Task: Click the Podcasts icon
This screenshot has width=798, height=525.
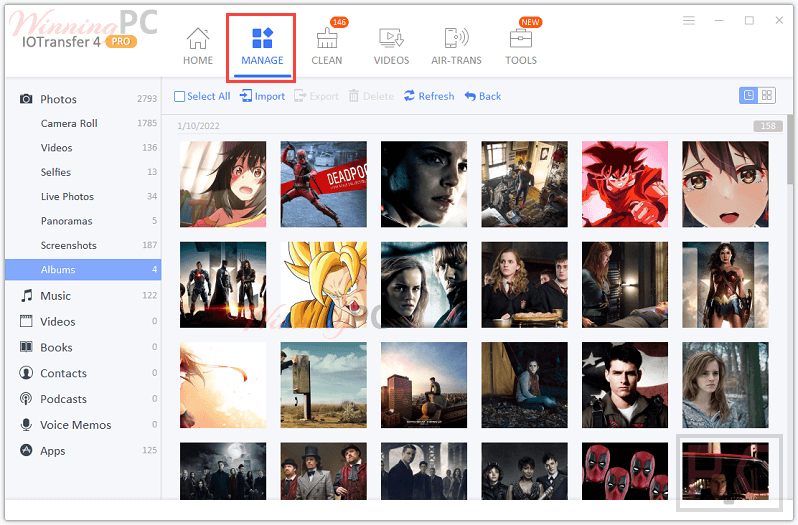Action: (x=26, y=399)
